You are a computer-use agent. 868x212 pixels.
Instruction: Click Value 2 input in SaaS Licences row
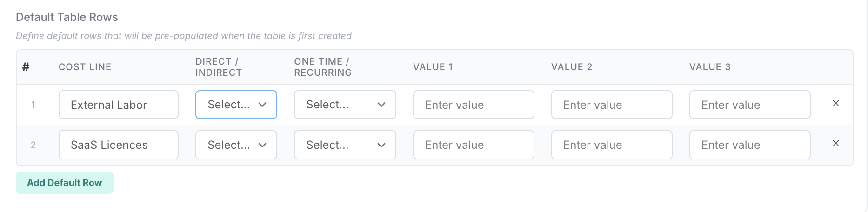pos(611,145)
